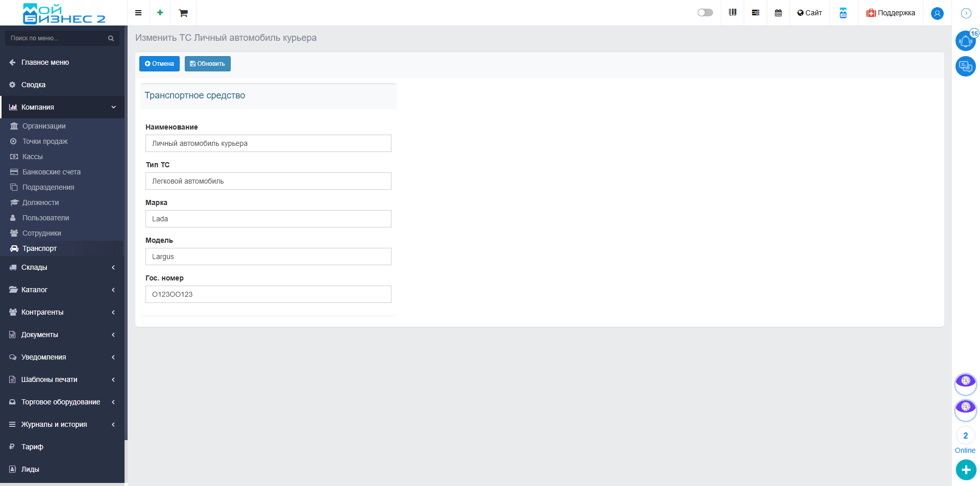Open the barcode scanner icon
980x486 pixels.
pyautogui.click(x=732, y=13)
